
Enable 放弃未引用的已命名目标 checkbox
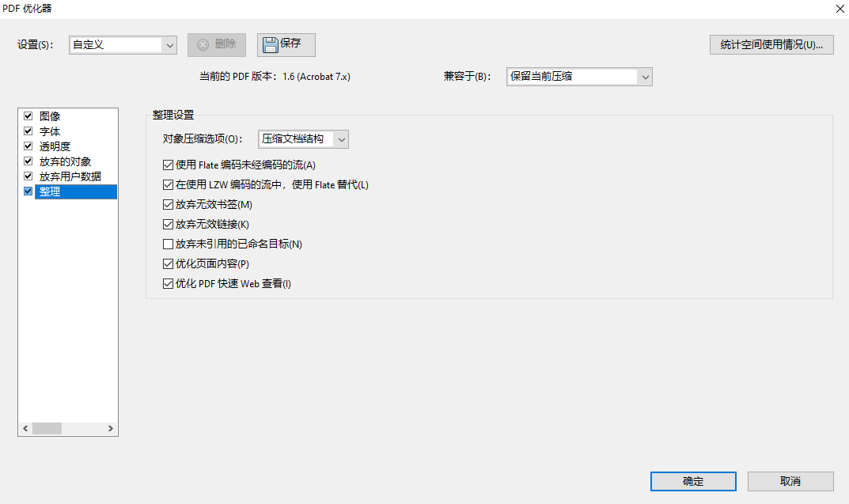pyautogui.click(x=169, y=244)
